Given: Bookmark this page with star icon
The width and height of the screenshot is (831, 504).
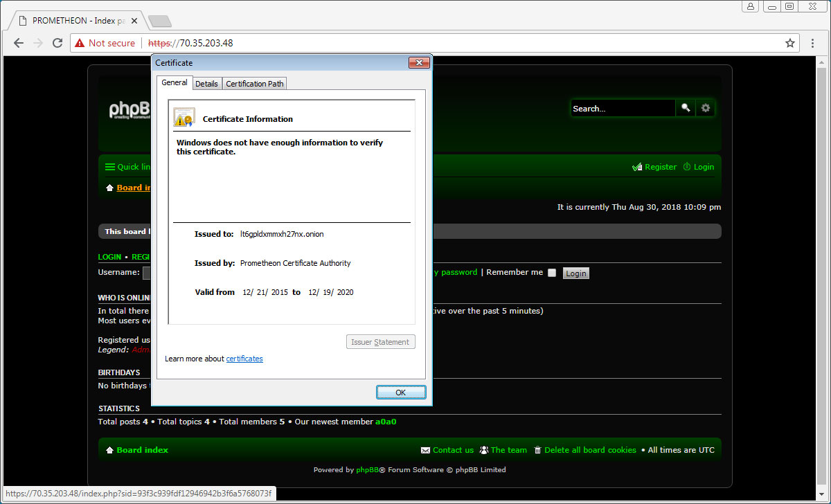Looking at the screenshot, I should click(790, 43).
